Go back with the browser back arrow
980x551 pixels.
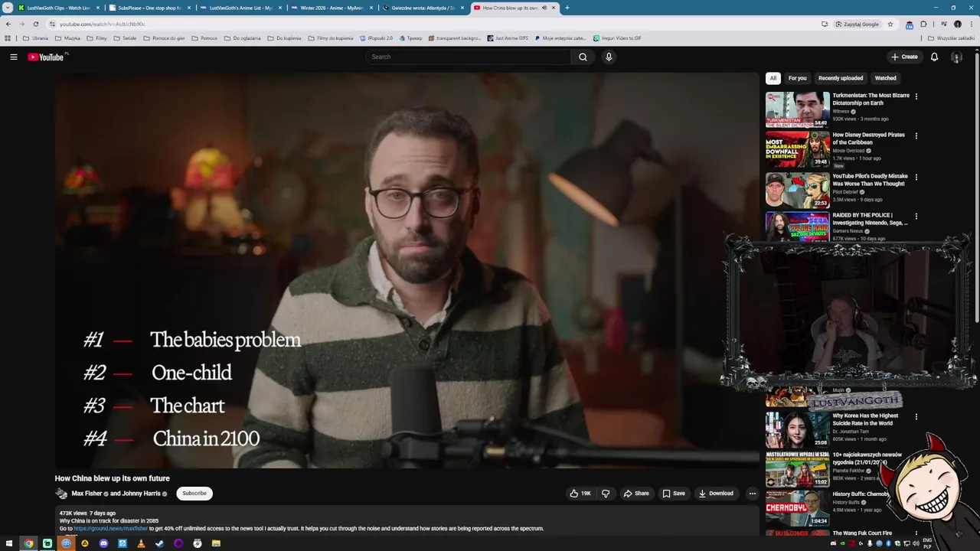pyautogui.click(x=8, y=24)
